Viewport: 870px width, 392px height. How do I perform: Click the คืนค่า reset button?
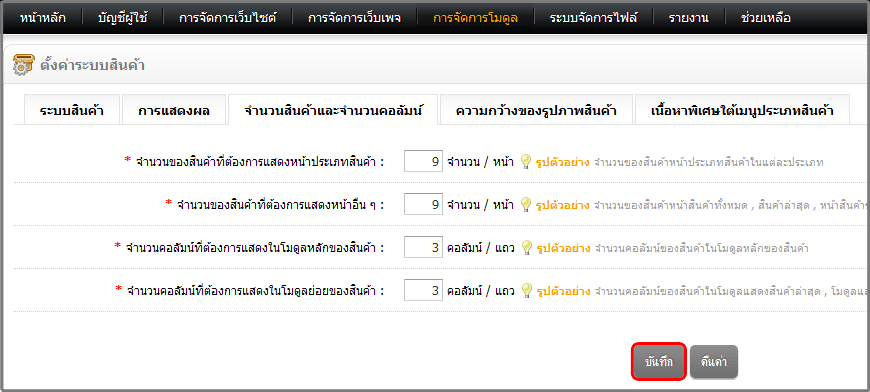[x=714, y=362]
